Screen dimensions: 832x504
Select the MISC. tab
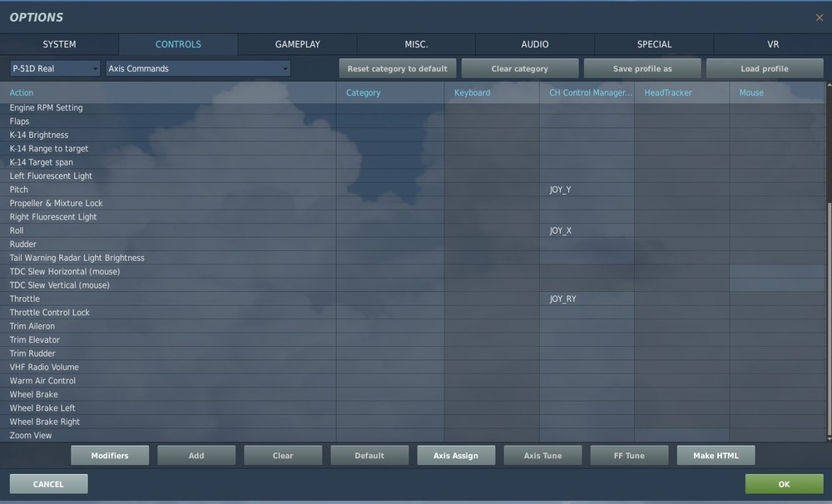point(416,44)
